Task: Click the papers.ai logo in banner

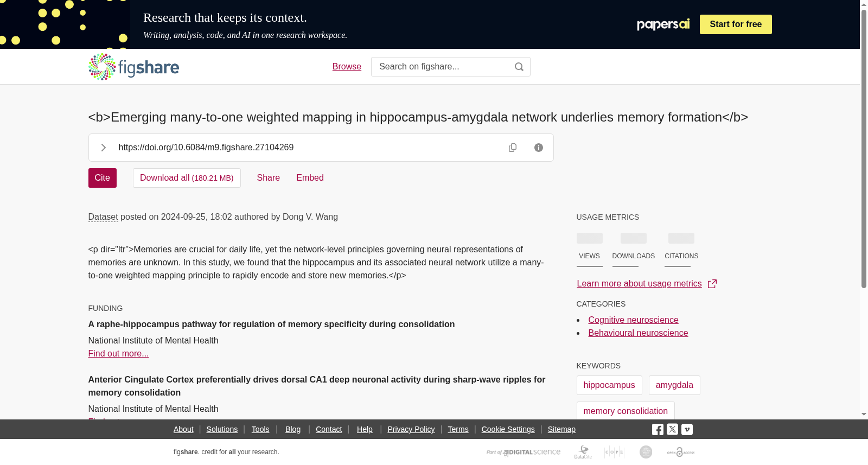Action: [x=663, y=24]
